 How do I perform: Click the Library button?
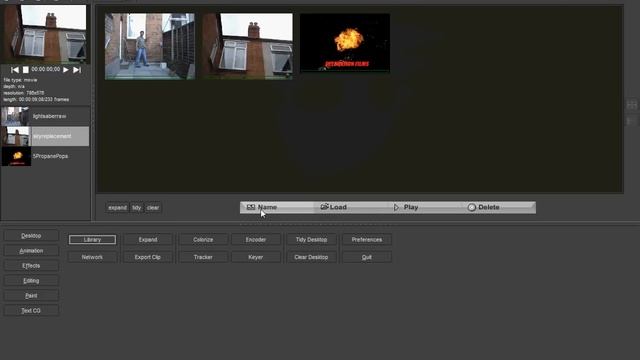pyautogui.click(x=92, y=240)
